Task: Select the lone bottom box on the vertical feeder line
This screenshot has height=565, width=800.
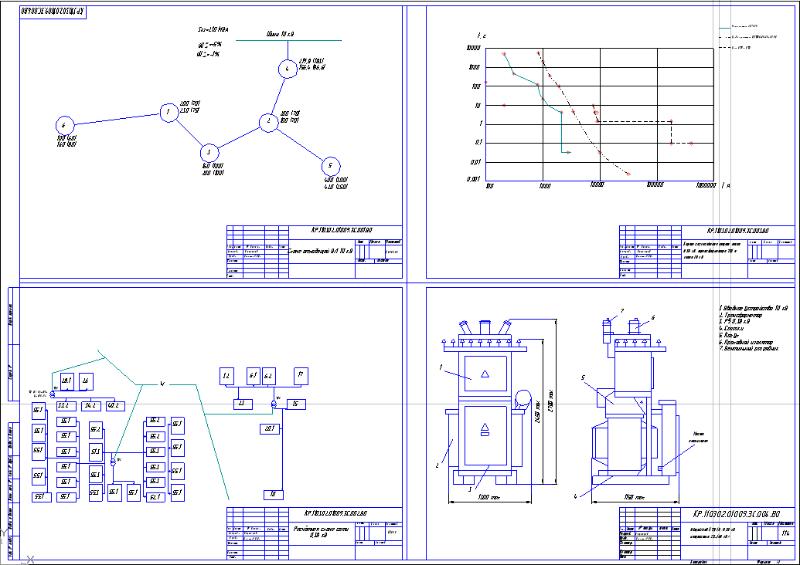Action: point(273,495)
